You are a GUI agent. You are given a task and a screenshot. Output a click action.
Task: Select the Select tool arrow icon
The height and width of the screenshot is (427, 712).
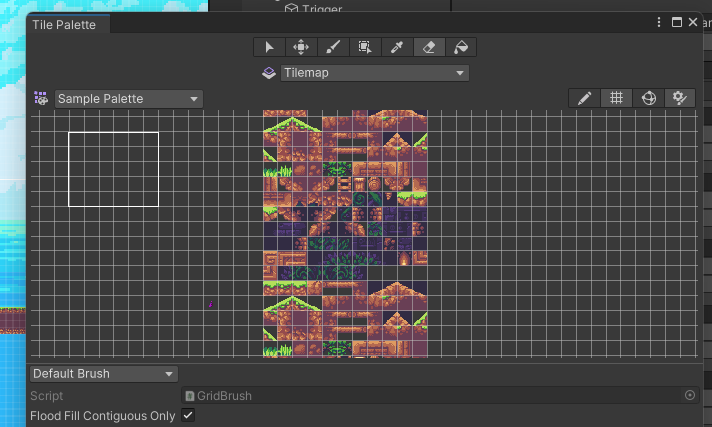269,47
